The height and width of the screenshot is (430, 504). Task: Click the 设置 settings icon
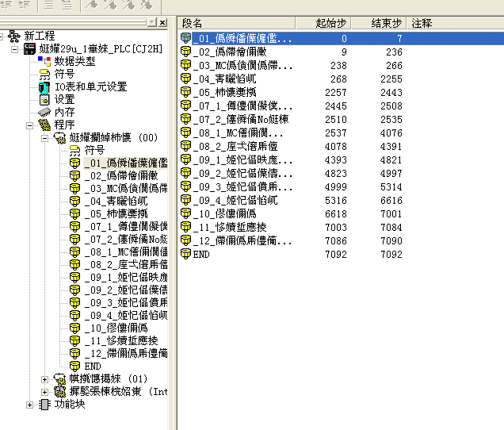(x=44, y=99)
